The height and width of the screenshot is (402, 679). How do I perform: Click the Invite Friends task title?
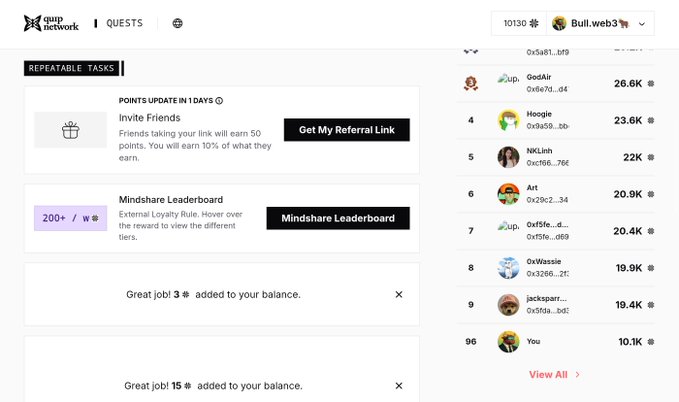point(149,118)
